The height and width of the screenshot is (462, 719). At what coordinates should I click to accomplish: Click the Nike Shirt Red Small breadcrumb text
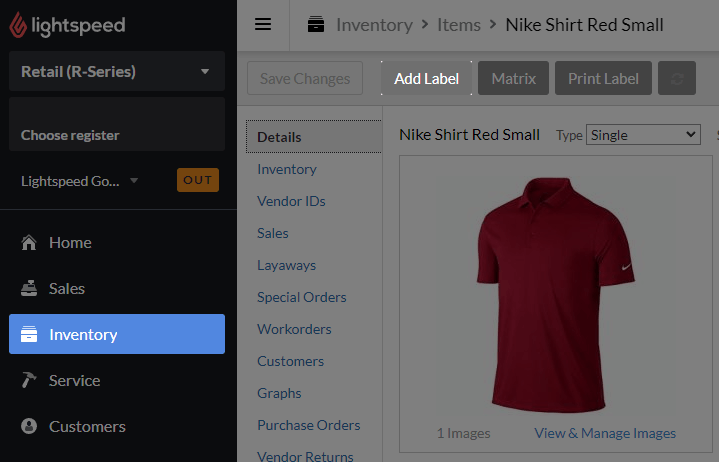pos(584,25)
